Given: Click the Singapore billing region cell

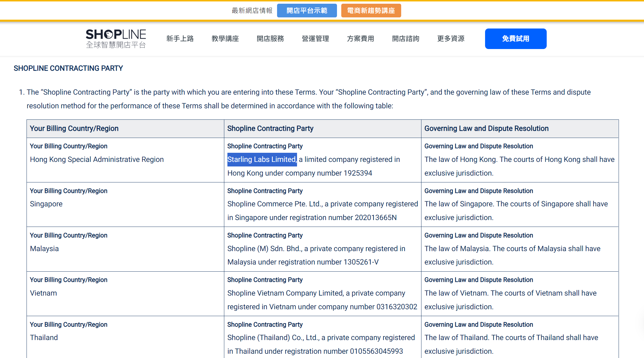Looking at the screenshot, I should point(46,204).
